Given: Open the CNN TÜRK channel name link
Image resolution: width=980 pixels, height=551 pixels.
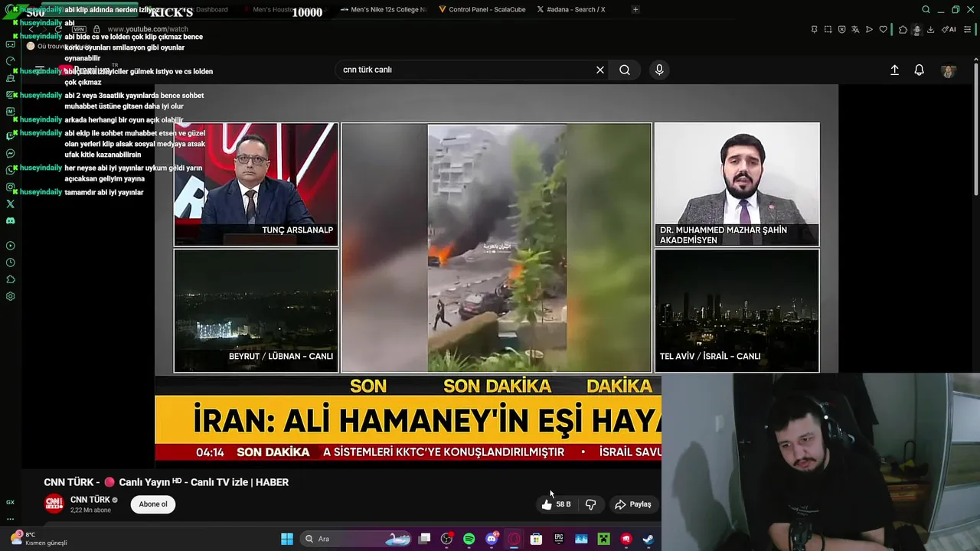Looking at the screenshot, I should click(x=90, y=500).
